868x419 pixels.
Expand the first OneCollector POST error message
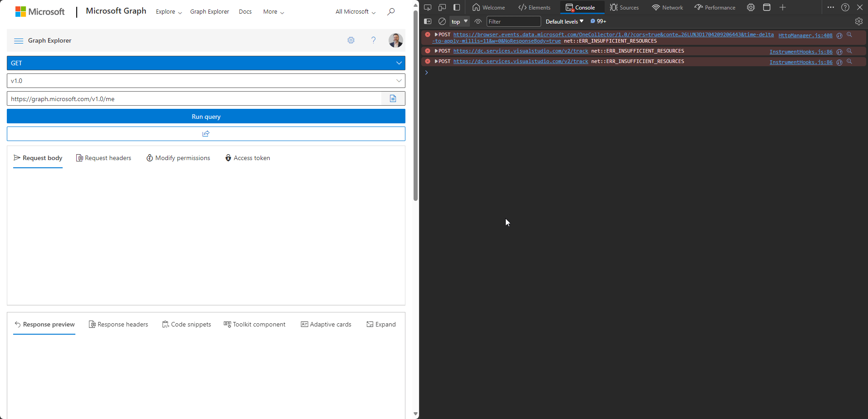[x=436, y=34]
